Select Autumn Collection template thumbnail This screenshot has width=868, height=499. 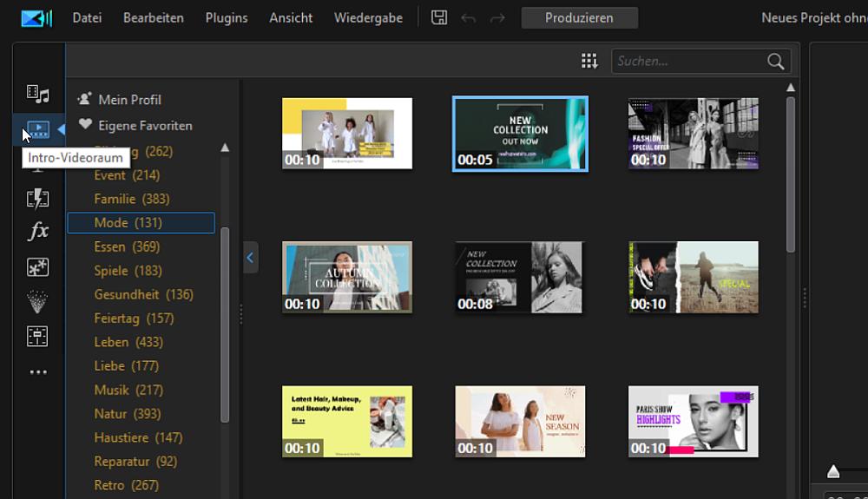click(x=347, y=277)
